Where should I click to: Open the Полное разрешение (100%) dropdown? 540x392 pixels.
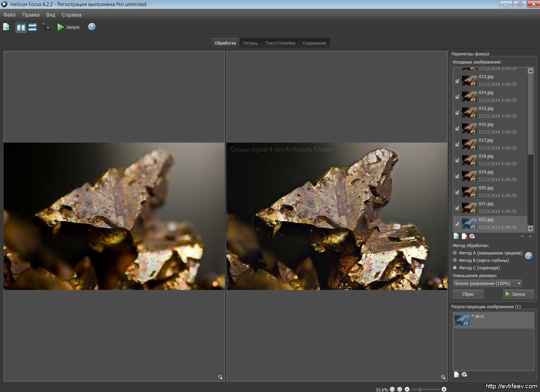tap(487, 283)
